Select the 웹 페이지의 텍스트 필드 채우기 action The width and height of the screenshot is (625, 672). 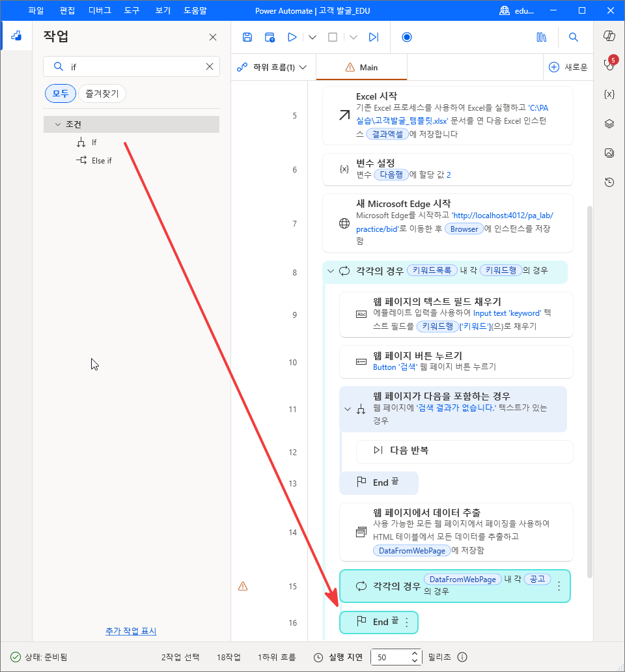point(456,315)
